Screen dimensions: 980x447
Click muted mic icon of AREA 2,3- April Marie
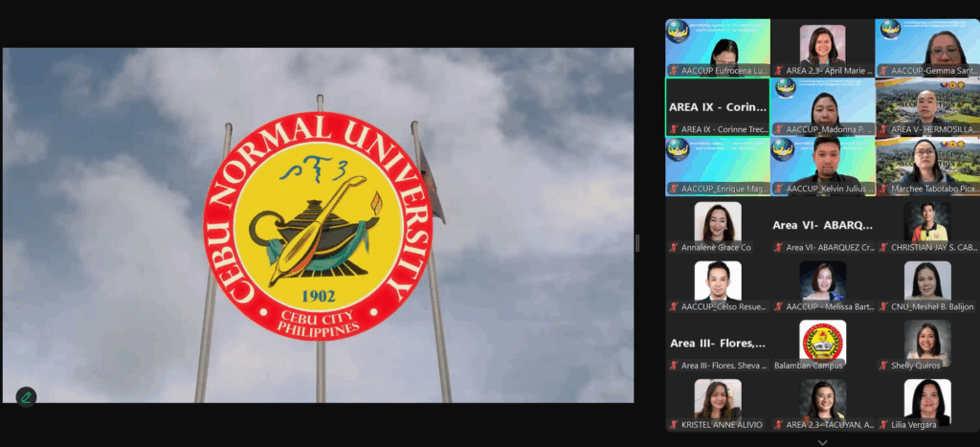point(779,71)
